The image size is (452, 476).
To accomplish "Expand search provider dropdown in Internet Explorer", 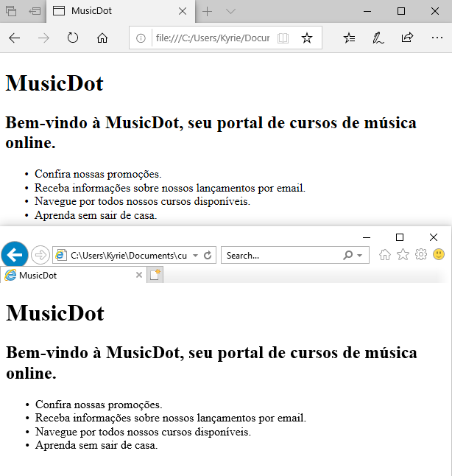I will click(360, 256).
